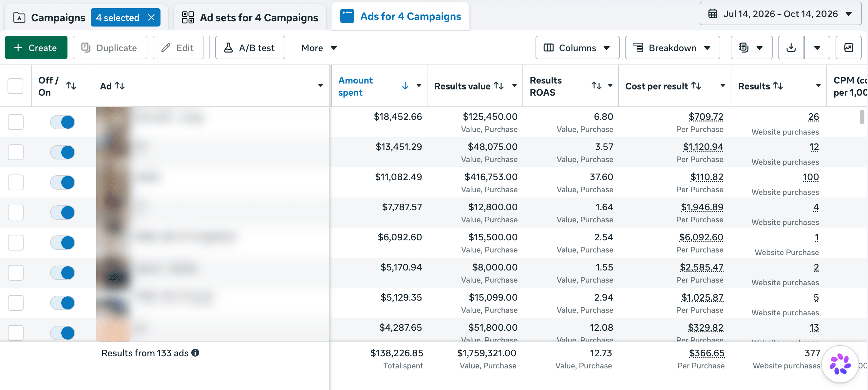The width and height of the screenshot is (868, 390).
Task: Sort by Cost per result arrows icon
Action: tap(696, 86)
